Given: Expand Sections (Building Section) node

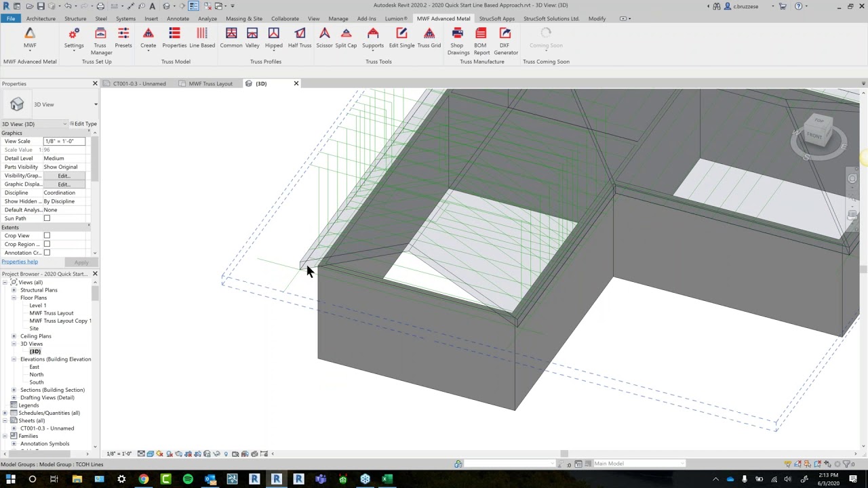Looking at the screenshot, I should point(14,390).
